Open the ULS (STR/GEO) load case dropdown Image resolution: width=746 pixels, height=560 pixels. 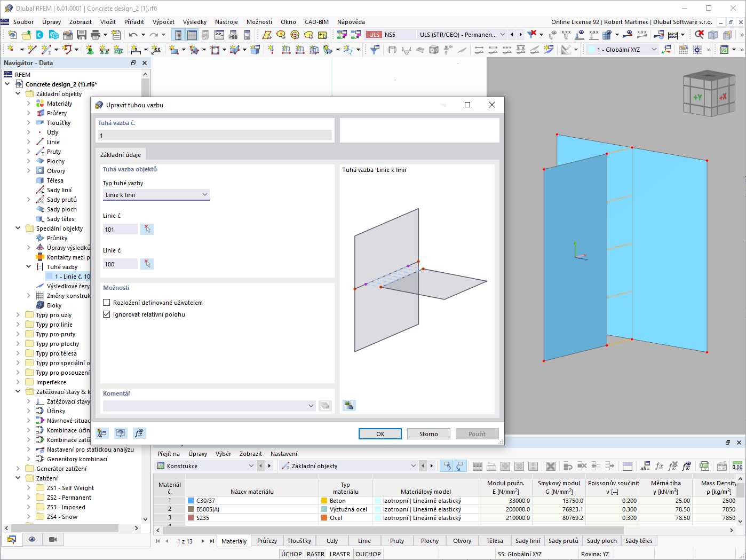tap(503, 35)
